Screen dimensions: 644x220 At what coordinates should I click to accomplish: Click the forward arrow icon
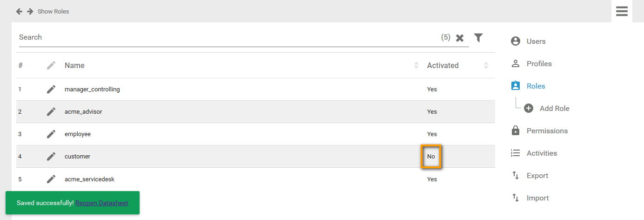pyautogui.click(x=30, y=11)
